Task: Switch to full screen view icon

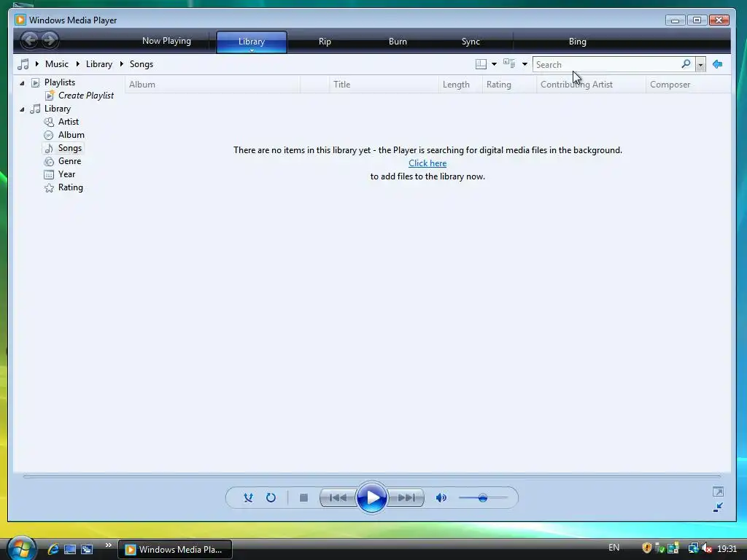Action: pyautogui.click(x=718, y=491)
